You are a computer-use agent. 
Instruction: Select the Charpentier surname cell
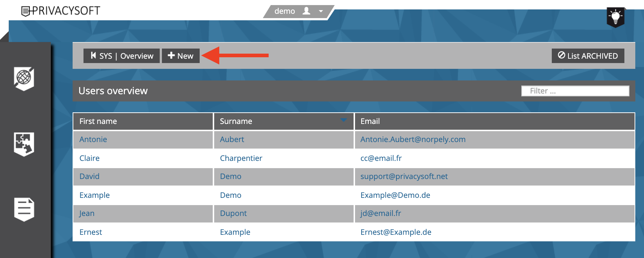point(284,158)
